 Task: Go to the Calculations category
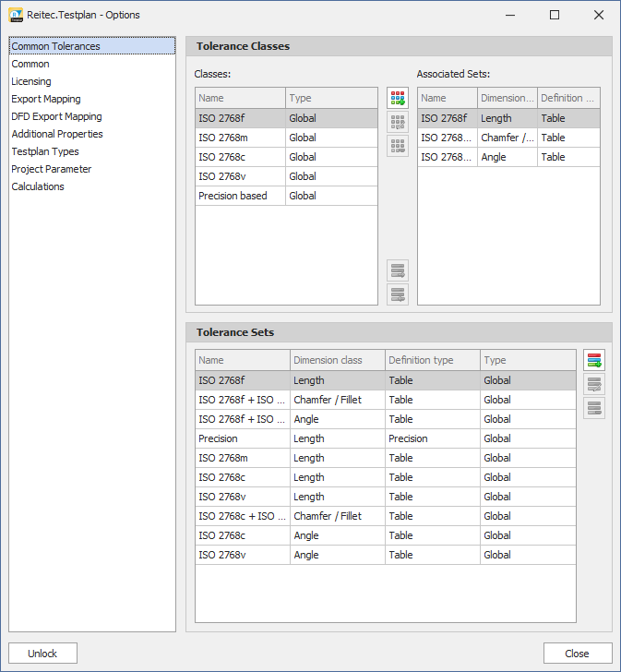[x=38, y=186]
